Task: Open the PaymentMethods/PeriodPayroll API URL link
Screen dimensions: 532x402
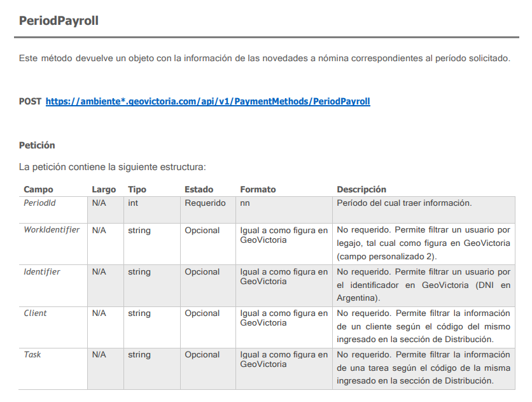Action: tap(207, 101)
